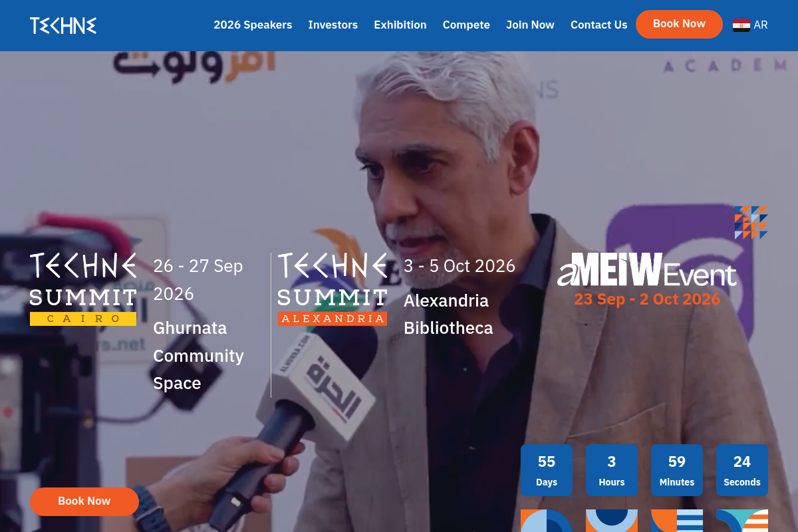
Task: Click the striped pattern tile under the Minutes box
Action: [677, 521]
